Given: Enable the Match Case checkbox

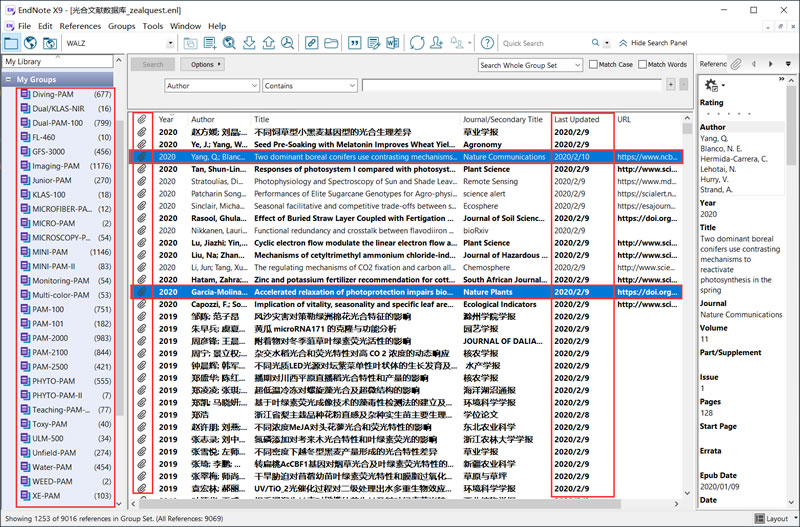Looking at the screenshot, I should 592,65.
